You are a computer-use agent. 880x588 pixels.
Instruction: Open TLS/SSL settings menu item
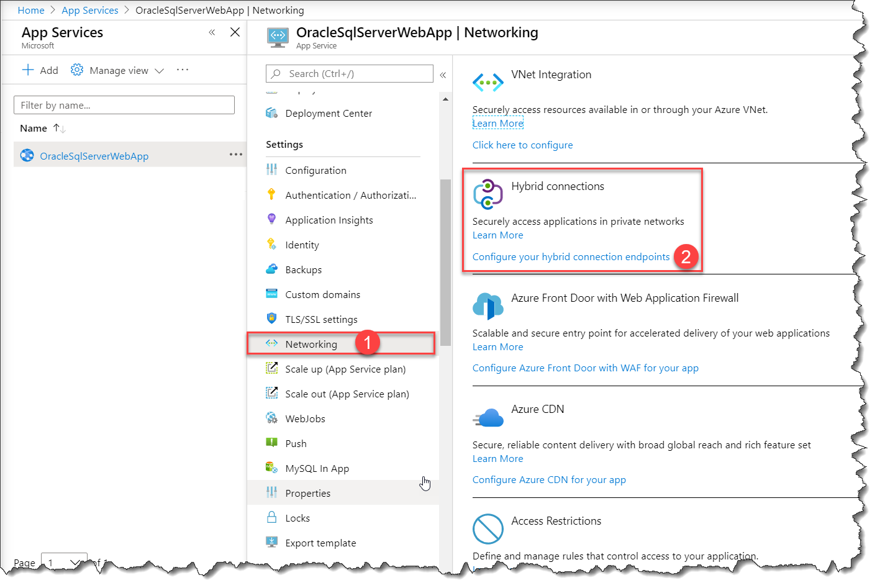pos(321,319)
